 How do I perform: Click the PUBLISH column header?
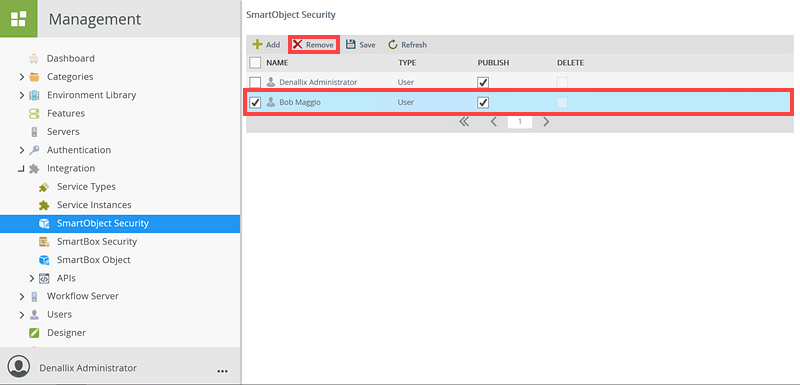point(493,63)
